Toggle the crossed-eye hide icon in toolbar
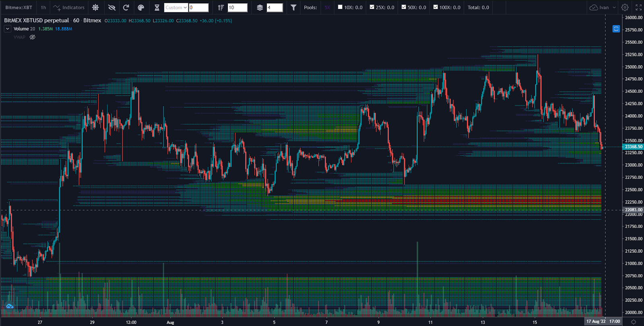This screenshot has width=644, height=326. pyautogui.click(x=112, y=8)
